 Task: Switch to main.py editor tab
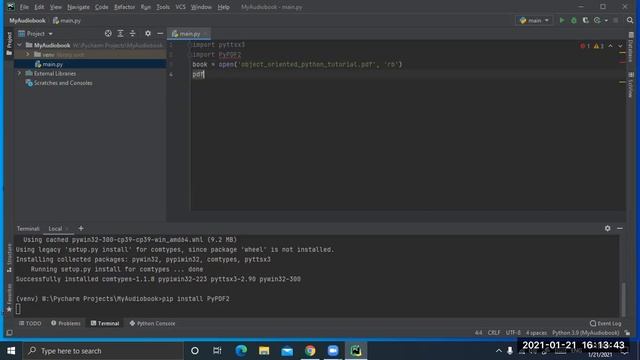189,34
